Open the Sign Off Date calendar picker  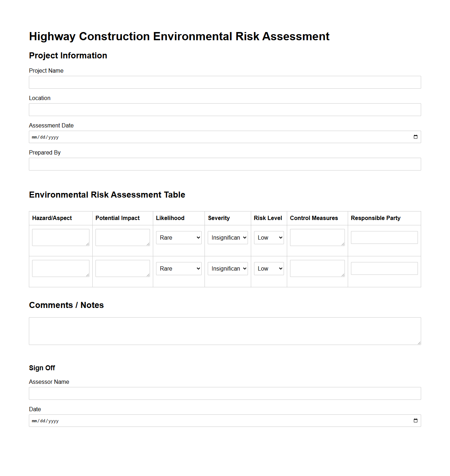pyautogui.click(x=415, y=420)
